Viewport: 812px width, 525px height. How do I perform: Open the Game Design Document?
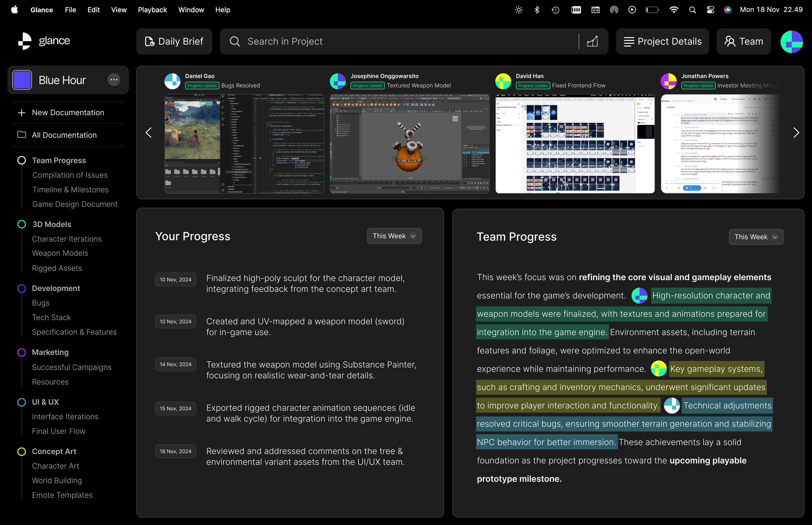[x=75, y=204]
